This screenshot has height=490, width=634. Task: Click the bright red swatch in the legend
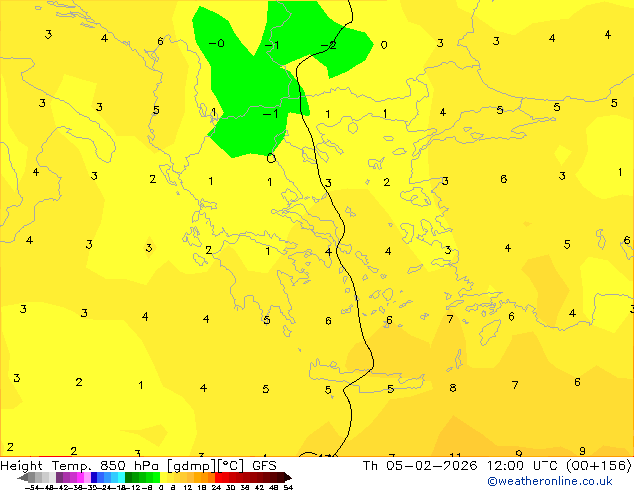pyautogui.click(x=218, y=477)
